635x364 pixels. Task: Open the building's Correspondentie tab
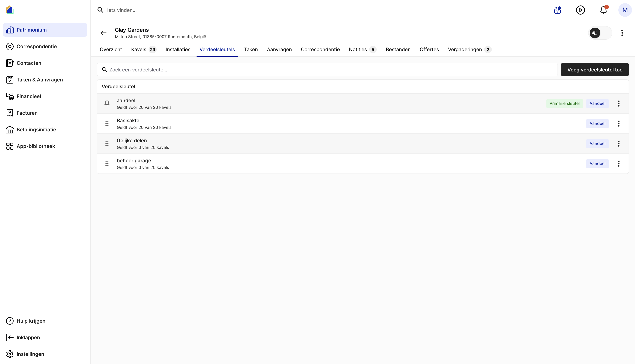(320, 50)
